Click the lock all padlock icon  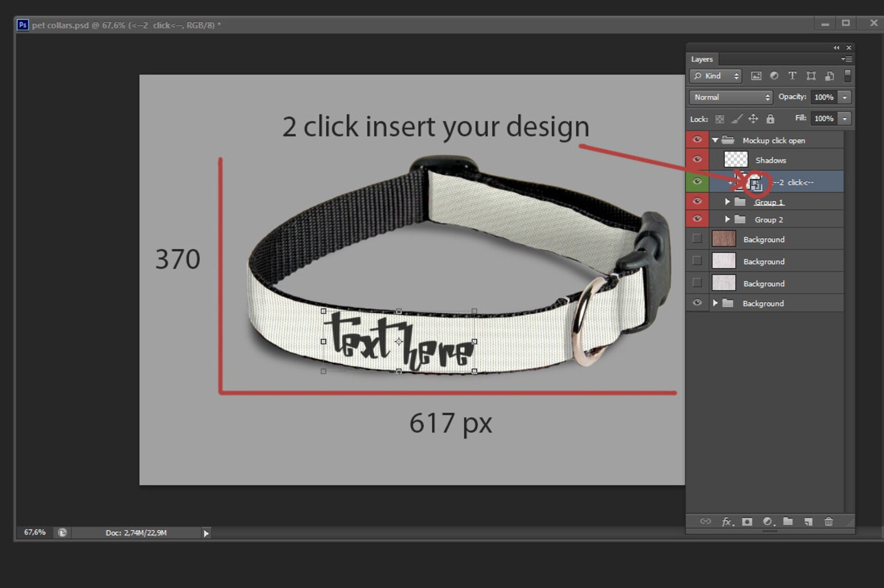770,118
